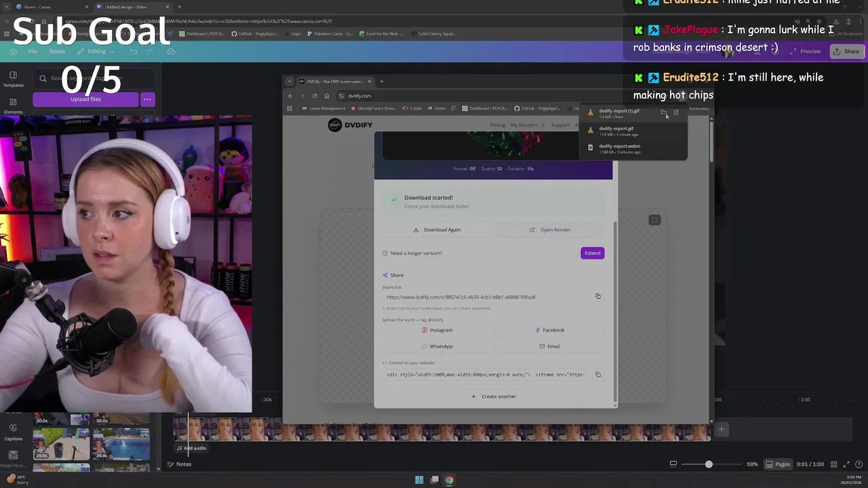Viewport: 868px width, 488px height.
Task: Open the Captions panel in Canva sidebar
Action: (13, 432)
